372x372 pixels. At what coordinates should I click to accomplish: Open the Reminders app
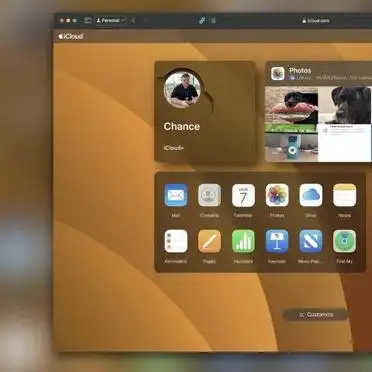[x=176, y=241]
